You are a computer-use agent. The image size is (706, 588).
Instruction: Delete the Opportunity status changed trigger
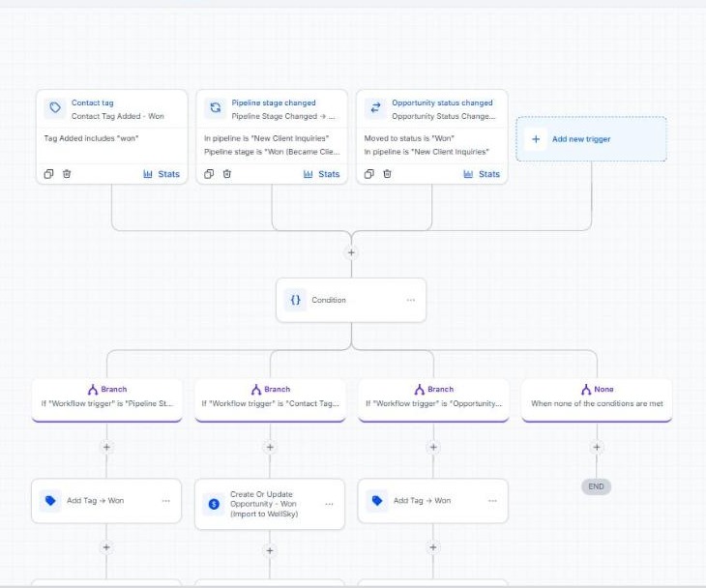[387, 174]
